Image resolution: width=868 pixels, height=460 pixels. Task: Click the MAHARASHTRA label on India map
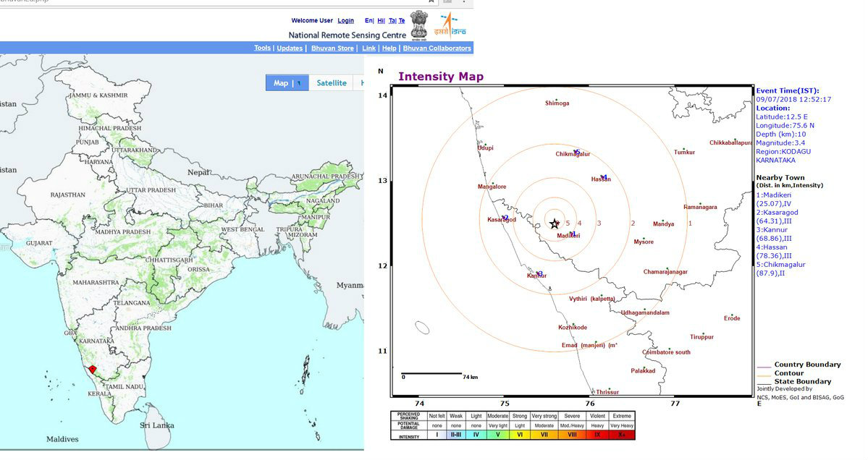[96, 283]
